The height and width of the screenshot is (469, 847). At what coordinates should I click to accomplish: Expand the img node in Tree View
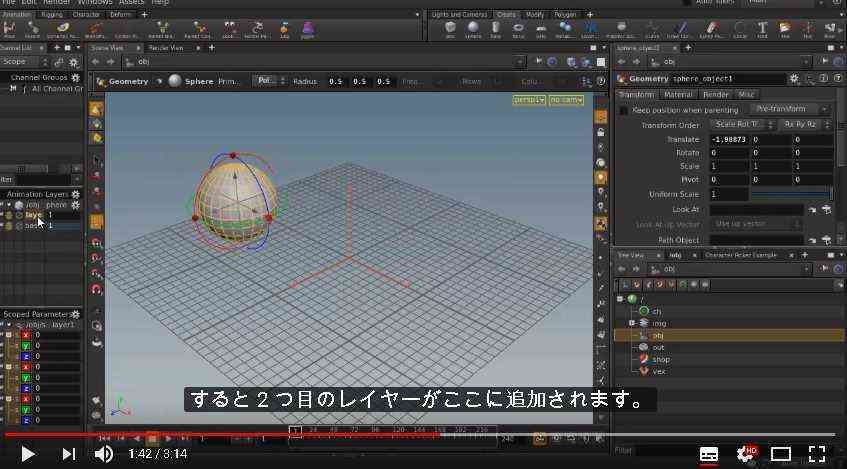631,323
